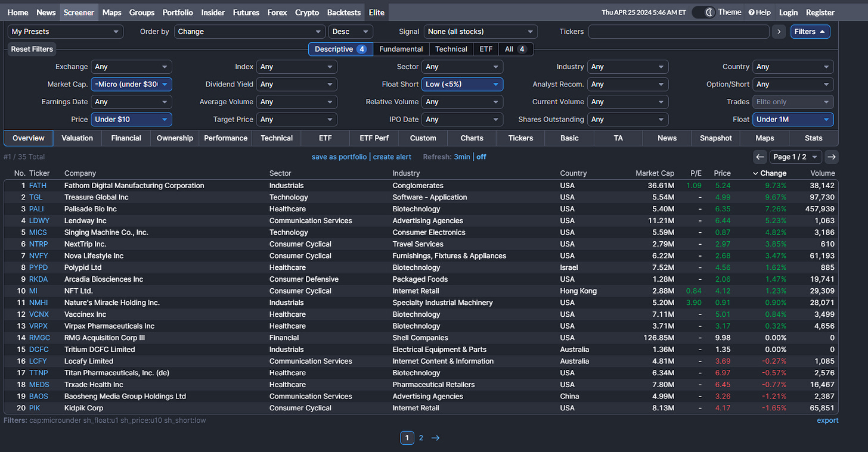
Task: Open the Page 1 / 2 selector
Action: pyautogui.click(x=795, y=157)
